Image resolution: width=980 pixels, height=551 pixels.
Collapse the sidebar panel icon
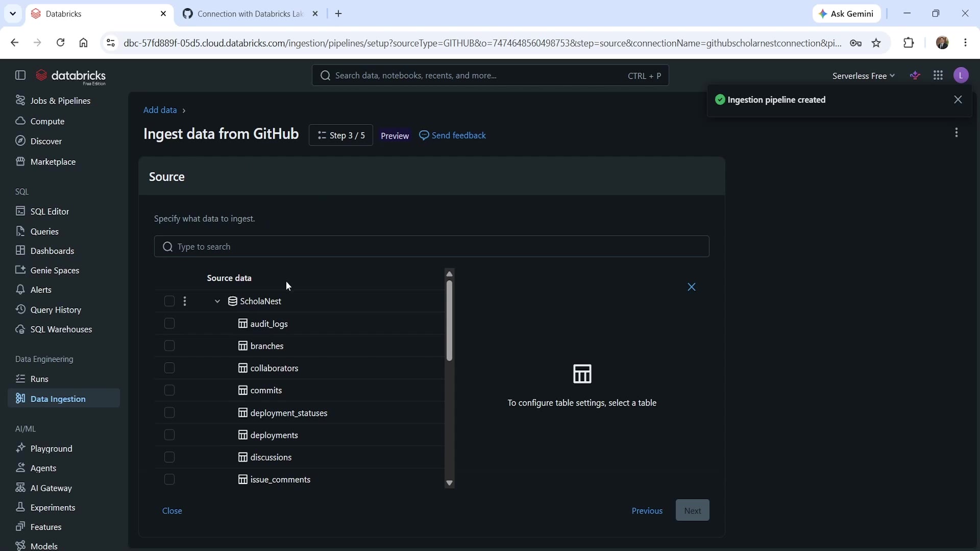(x=20, y=76)
